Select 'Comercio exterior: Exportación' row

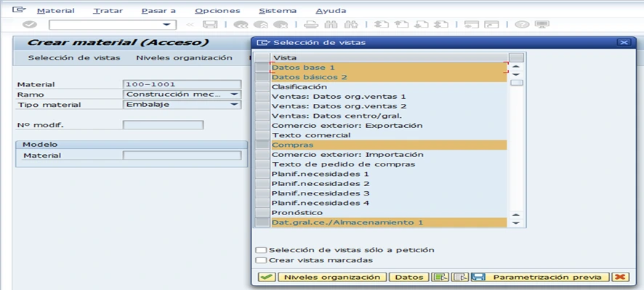[389, 125]
